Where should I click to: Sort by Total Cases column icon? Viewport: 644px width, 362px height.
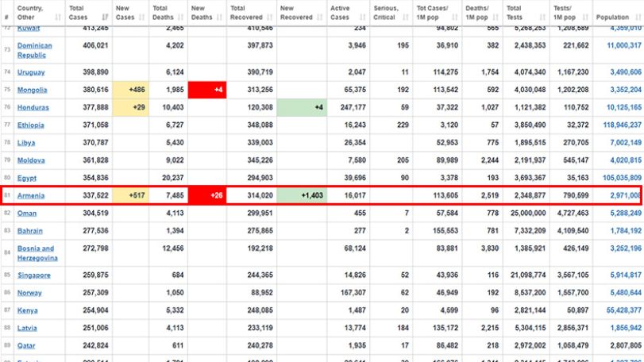105,17
